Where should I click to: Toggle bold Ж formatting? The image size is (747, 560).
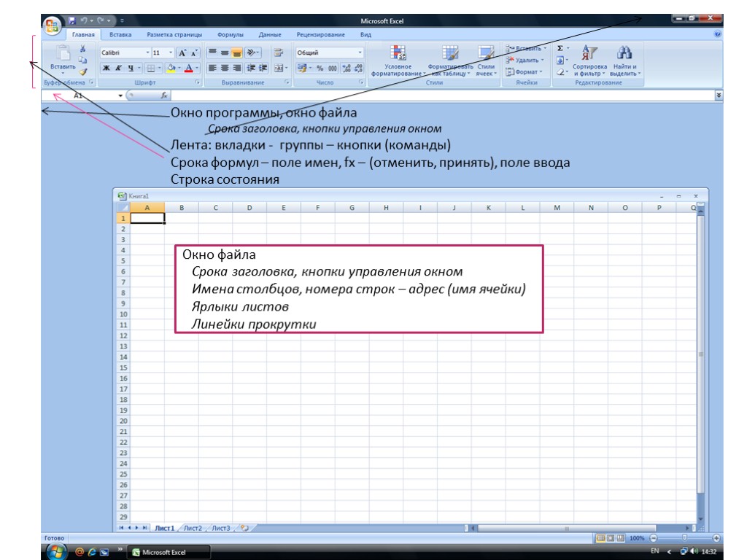click(x=107, y=68)
